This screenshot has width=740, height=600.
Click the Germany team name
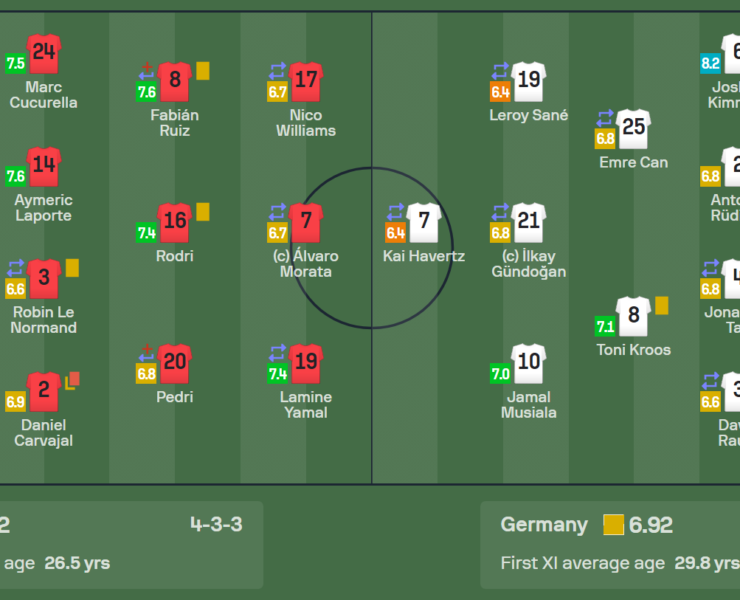[544, 525]
